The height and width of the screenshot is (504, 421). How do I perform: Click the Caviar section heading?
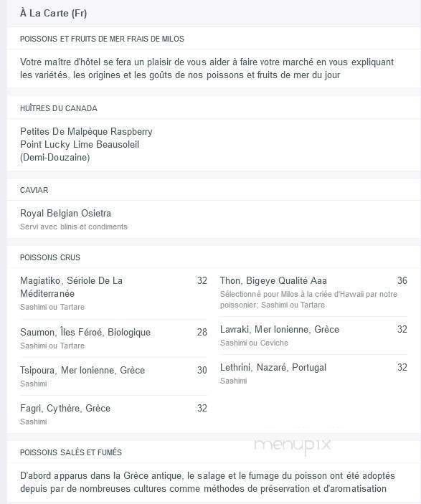click(x=34, y=190)
